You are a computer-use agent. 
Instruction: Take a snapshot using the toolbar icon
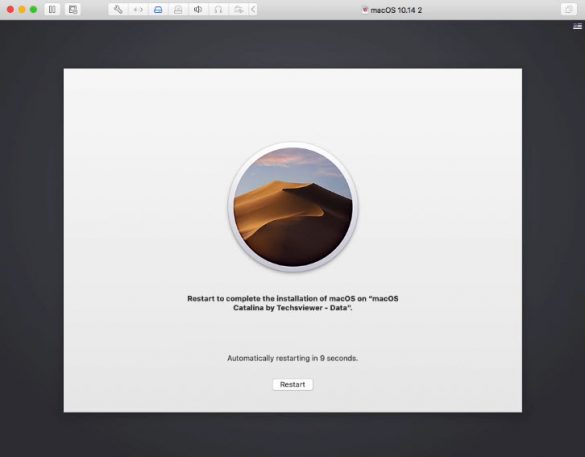73,9
